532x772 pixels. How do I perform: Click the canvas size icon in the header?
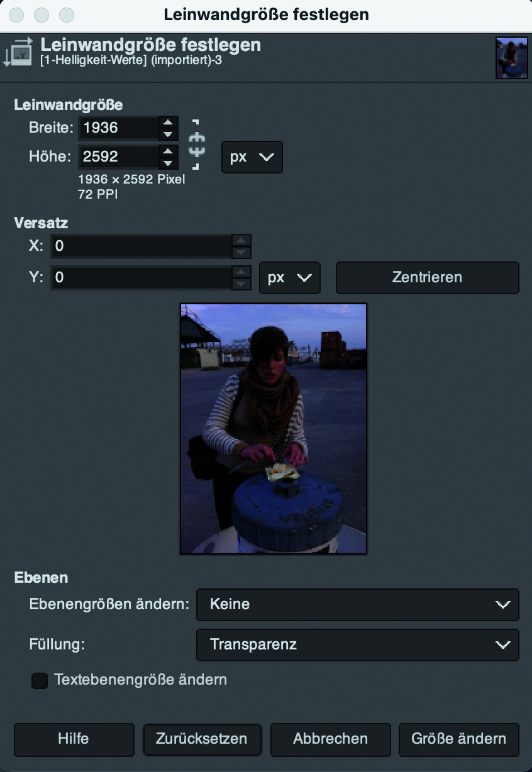18,52
